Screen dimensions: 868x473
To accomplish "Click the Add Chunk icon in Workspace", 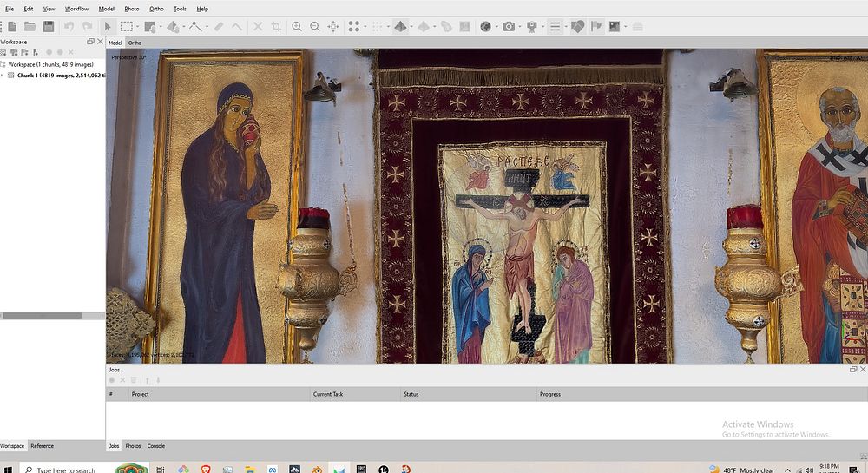I will (3, 53).
